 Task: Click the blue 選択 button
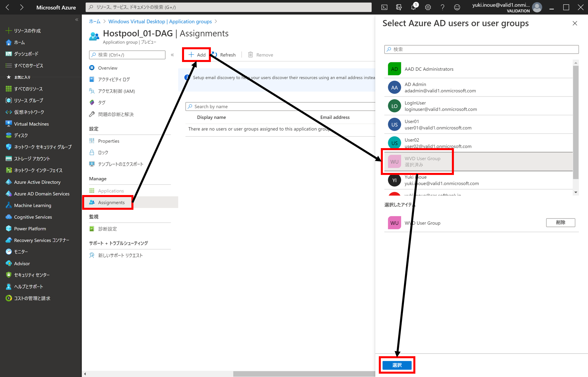point(397,365)
